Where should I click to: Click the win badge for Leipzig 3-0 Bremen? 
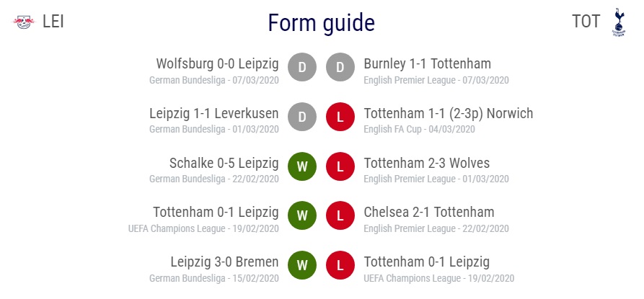[302, 265]
